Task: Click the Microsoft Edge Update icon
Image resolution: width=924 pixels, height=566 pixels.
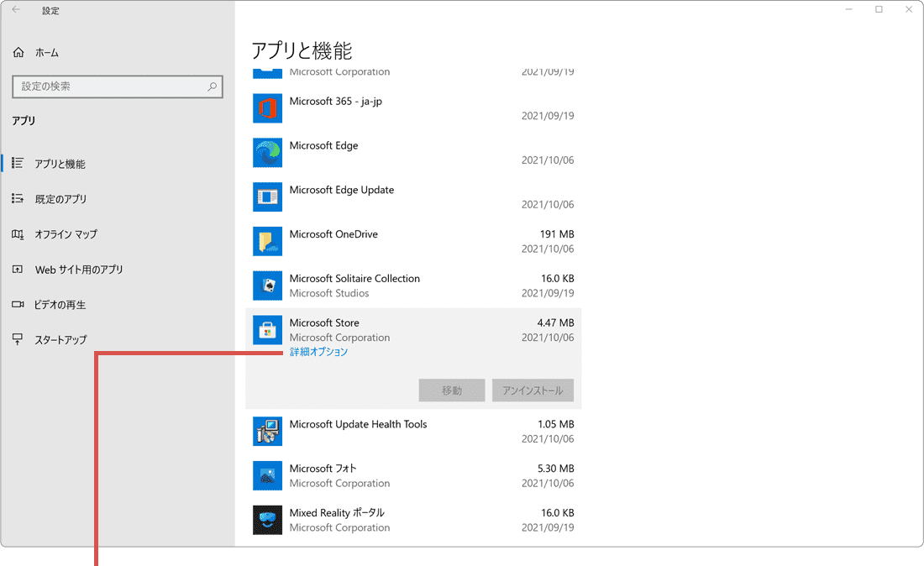Action: tap(267, 197)
